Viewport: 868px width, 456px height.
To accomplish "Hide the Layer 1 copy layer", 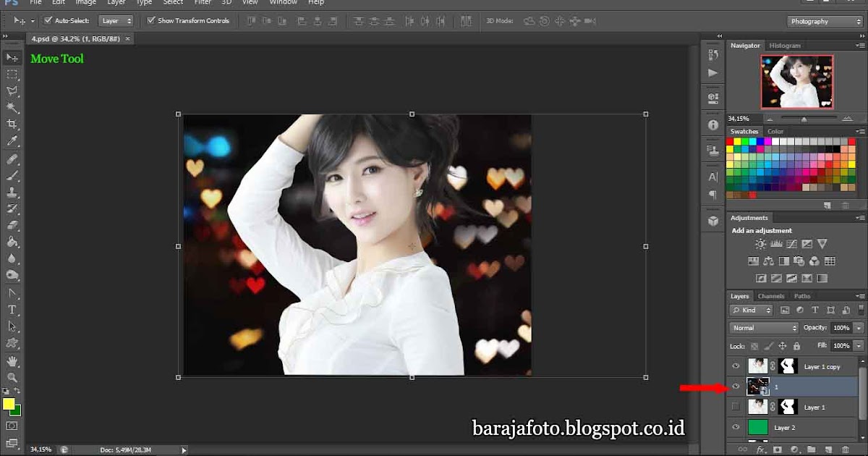I will click(x=736, y=366).
